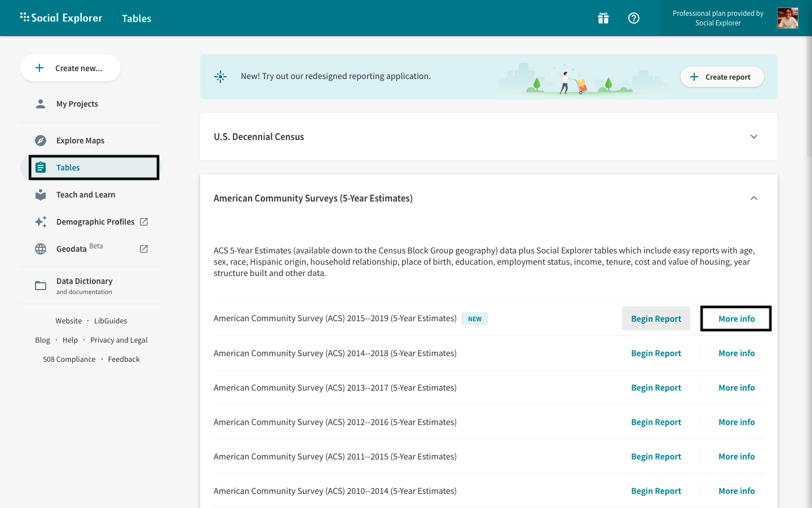Click the Tables title in header
The width and height of the screenshot is (812, 508).
coord(136,18)
